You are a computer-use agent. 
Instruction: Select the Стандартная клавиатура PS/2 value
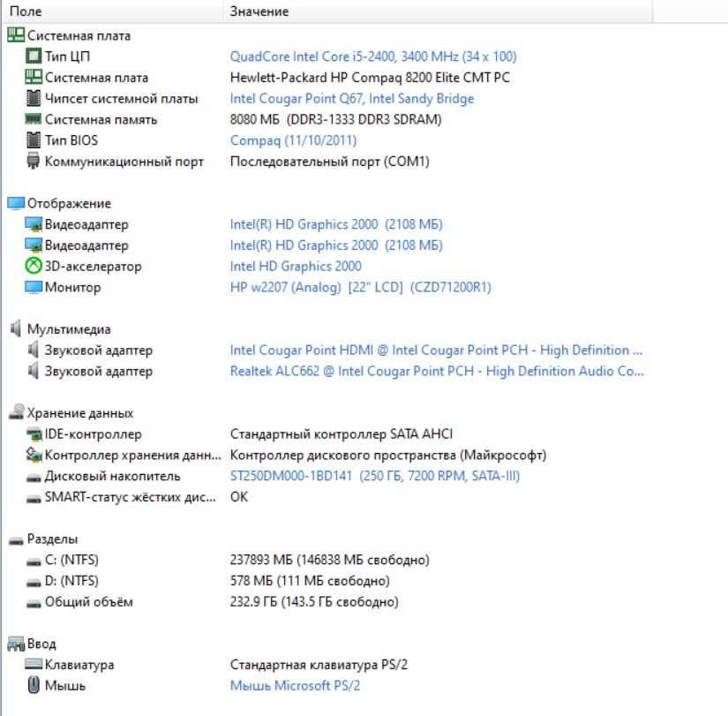pos(319,665)
